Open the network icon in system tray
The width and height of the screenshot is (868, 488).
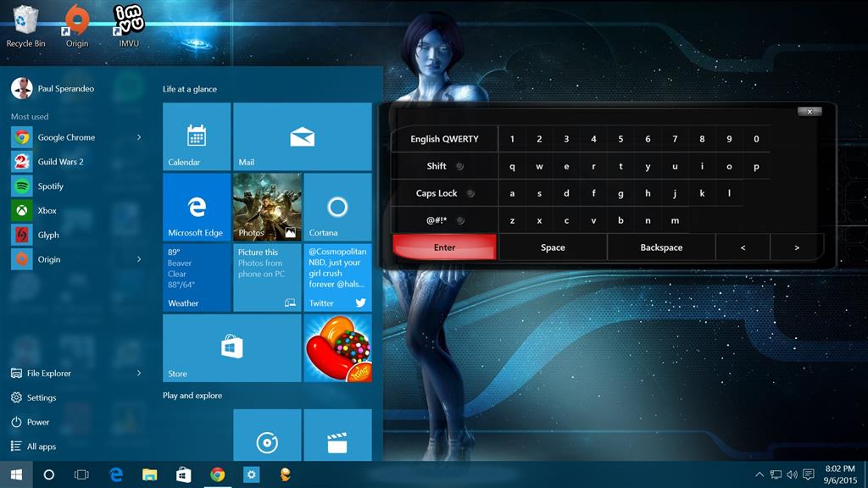pyautogui.click(x=776, y=474)
